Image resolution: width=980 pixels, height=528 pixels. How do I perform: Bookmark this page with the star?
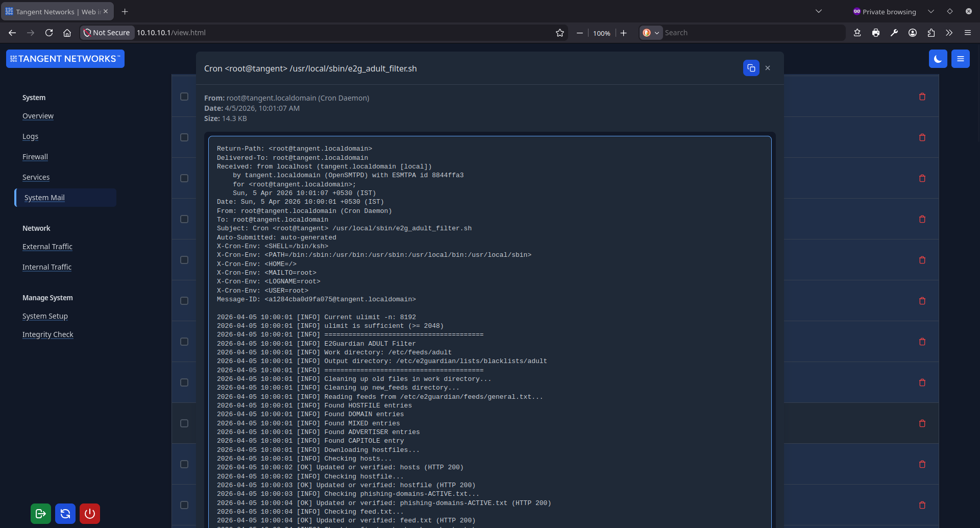(560, 32)
